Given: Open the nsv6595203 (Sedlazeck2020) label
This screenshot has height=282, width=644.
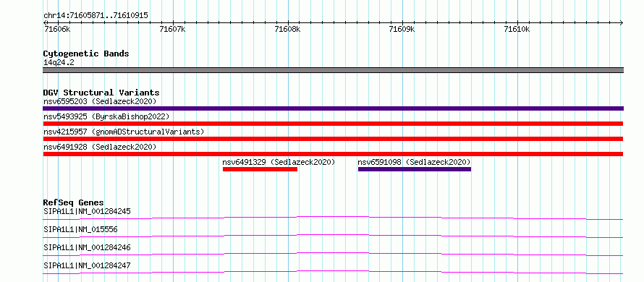Looking at the screenshot, I should coord(100,101).
